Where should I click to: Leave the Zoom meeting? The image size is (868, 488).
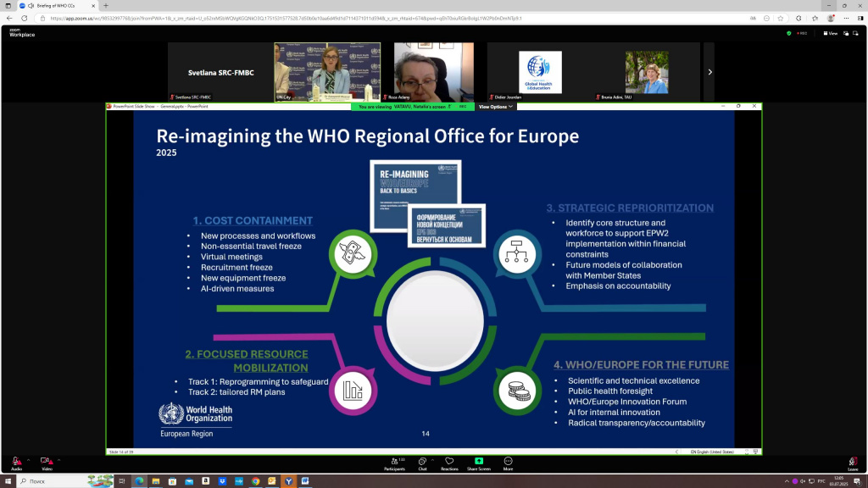tap(852, 462)
